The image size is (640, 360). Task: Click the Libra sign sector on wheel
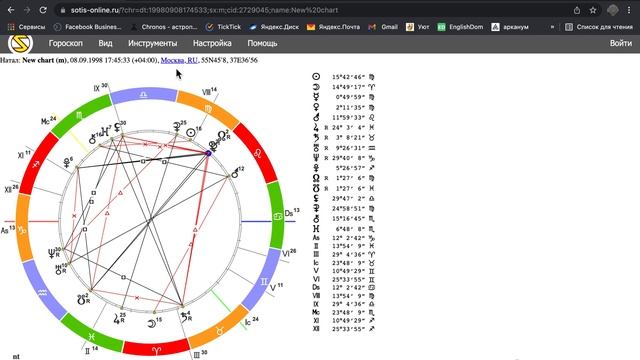144,95
